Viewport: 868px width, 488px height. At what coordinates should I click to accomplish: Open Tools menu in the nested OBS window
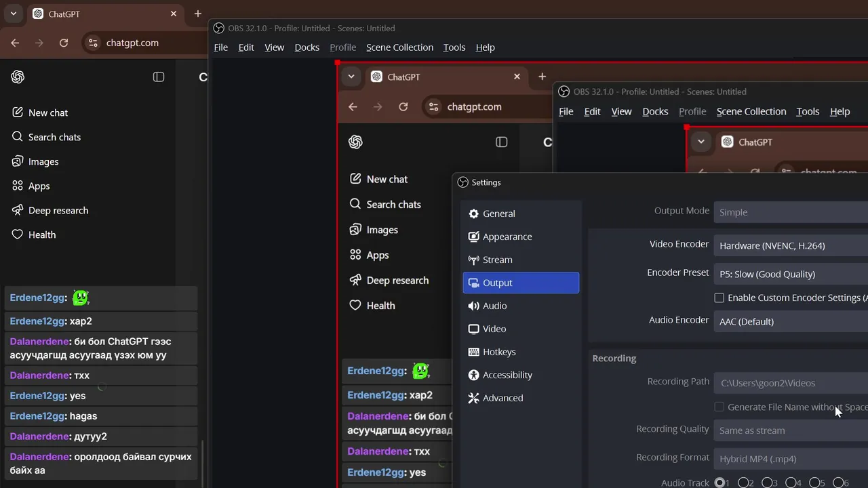808,112
